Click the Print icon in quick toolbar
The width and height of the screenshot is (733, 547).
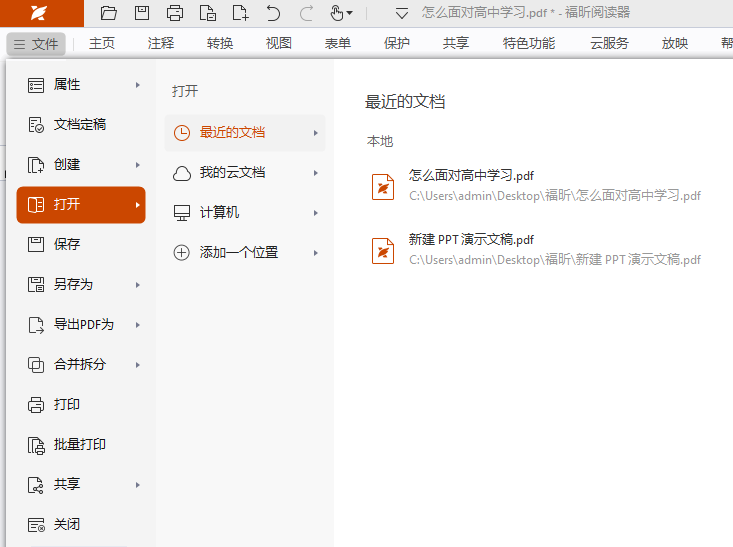click(x=175, y=13)
